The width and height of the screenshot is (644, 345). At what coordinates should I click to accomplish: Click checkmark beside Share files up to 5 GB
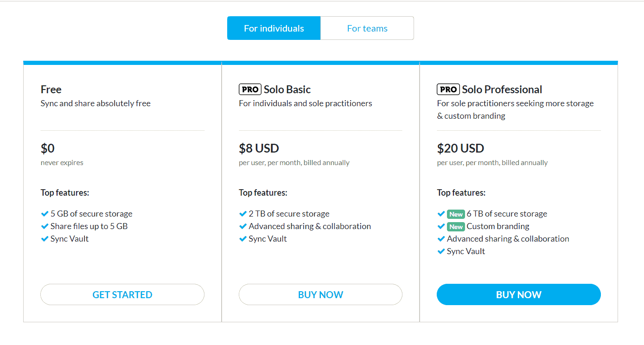45,226
